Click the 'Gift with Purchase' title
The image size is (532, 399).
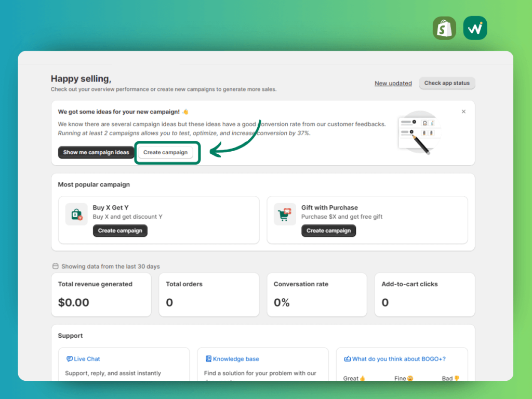[329, 208]
